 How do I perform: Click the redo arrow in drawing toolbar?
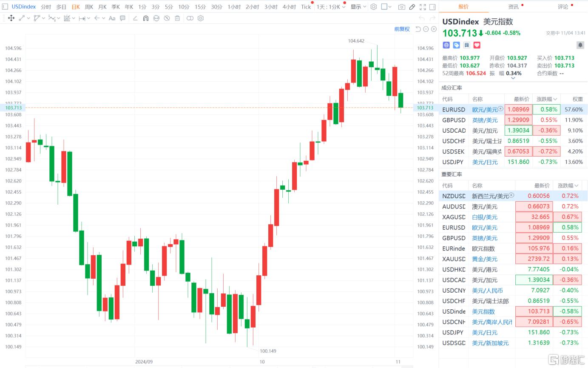pyautogui.click(x=433, y=18)
